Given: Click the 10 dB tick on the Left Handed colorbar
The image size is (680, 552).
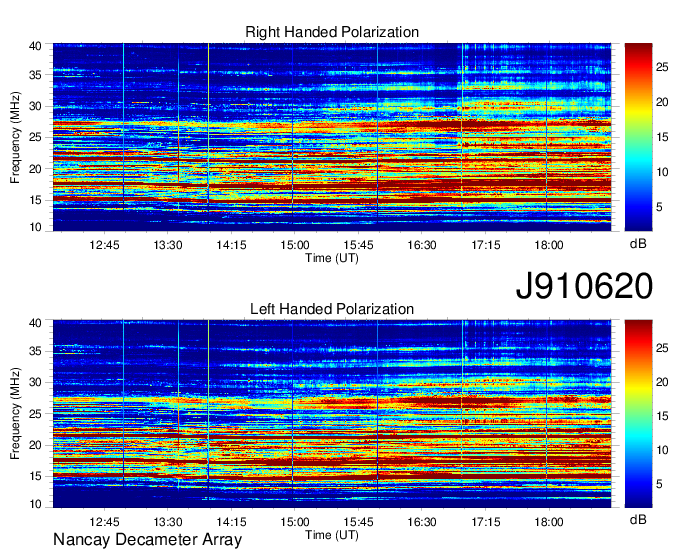Looking at the screenshot, I should point(662,450).
